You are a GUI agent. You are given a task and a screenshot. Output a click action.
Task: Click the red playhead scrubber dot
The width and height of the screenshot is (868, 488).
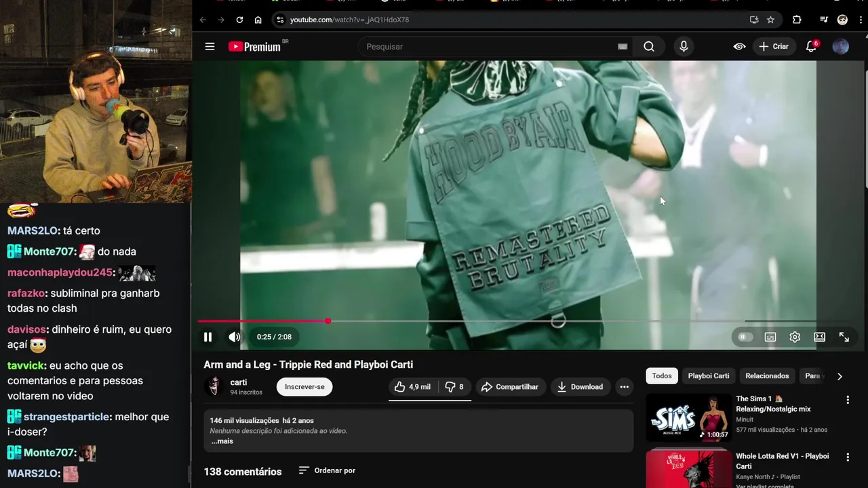(x=328, y=321)
